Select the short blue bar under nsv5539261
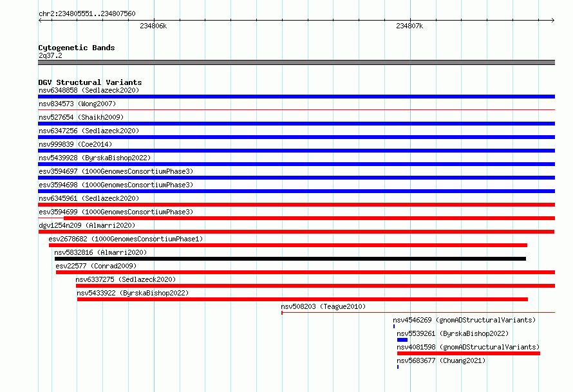This screenshot has height=392, width=573. pyautogui.click(x=402, y=340)
